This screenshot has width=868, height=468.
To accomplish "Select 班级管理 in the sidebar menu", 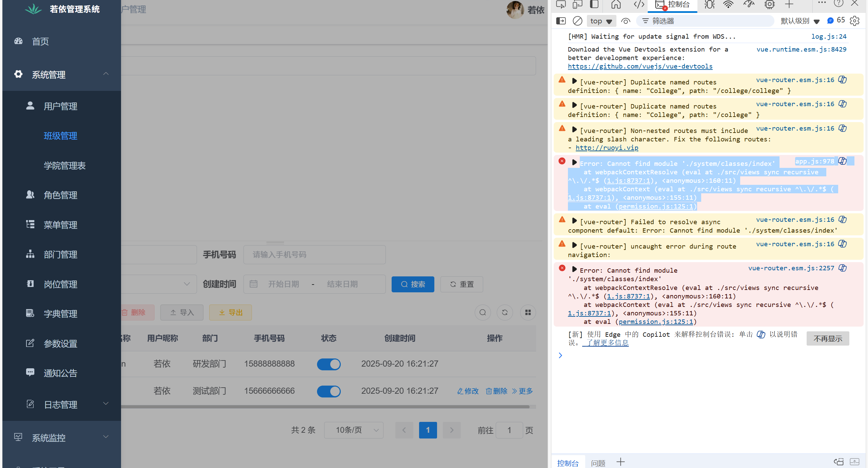I will (x=60, y=136).
